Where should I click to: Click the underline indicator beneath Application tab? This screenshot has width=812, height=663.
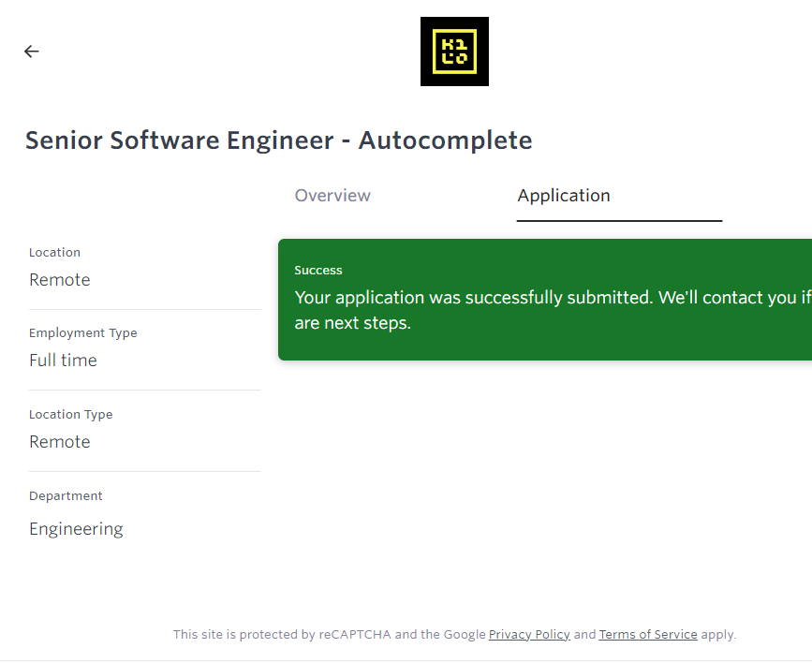point(619,221)
